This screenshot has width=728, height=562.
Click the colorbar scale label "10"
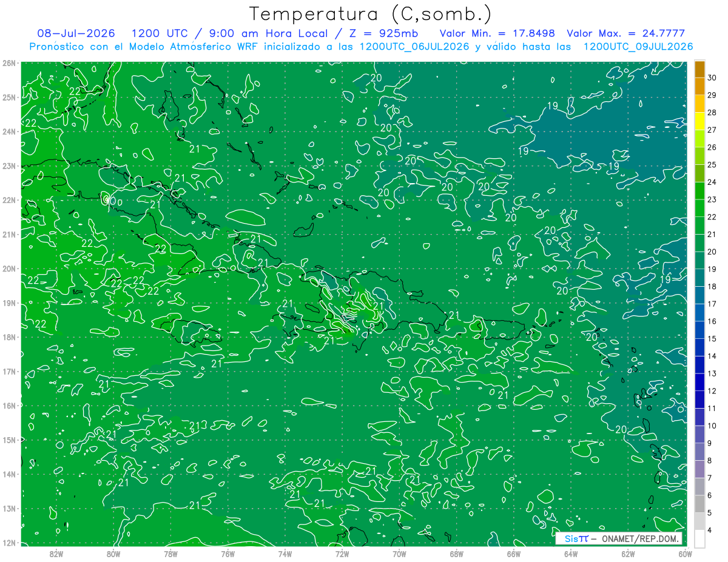[x=712, y=426]
